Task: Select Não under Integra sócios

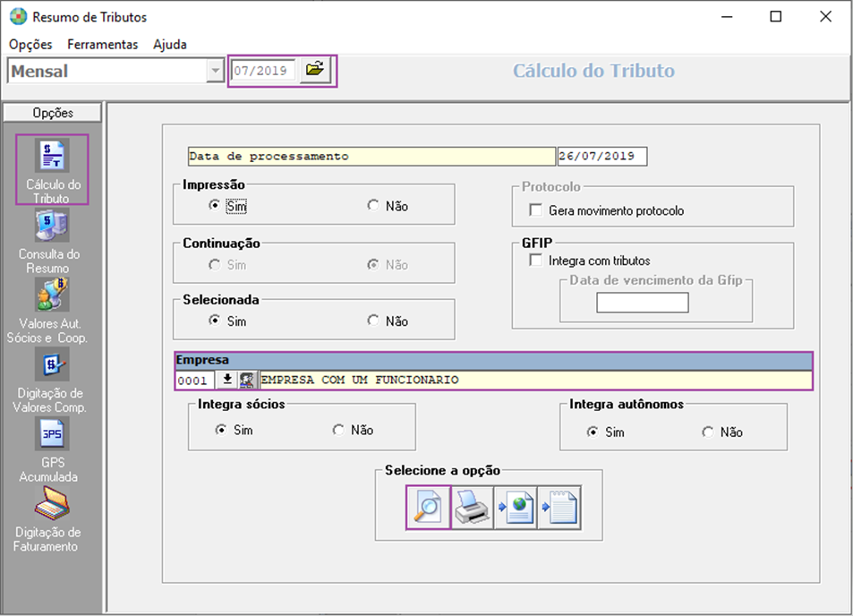Action: pos(338,430)
